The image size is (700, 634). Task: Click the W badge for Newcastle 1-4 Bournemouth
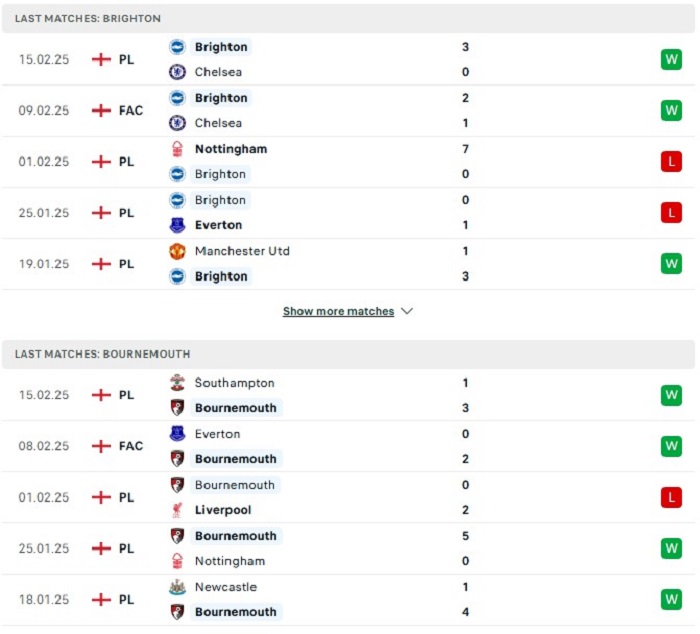coord(671,600)
